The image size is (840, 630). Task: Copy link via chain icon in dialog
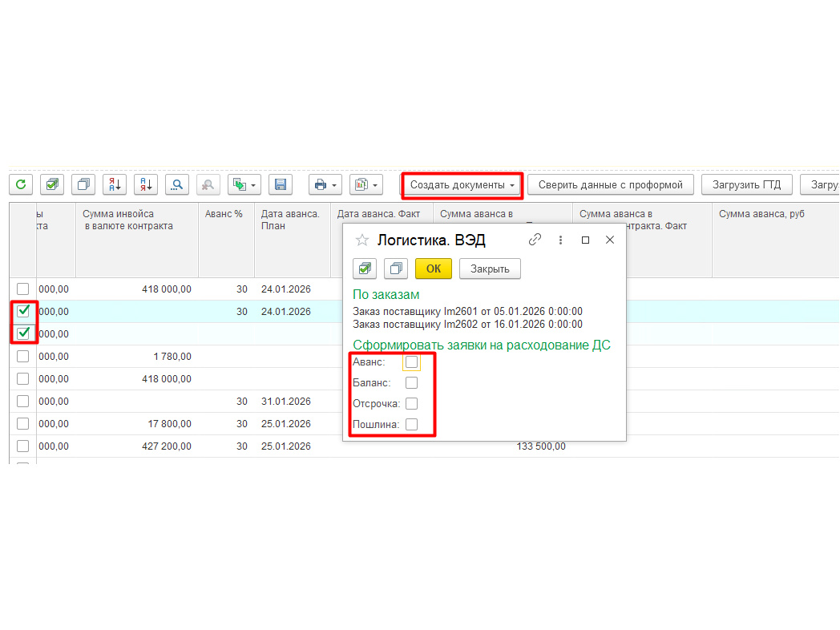click(535, 240)
